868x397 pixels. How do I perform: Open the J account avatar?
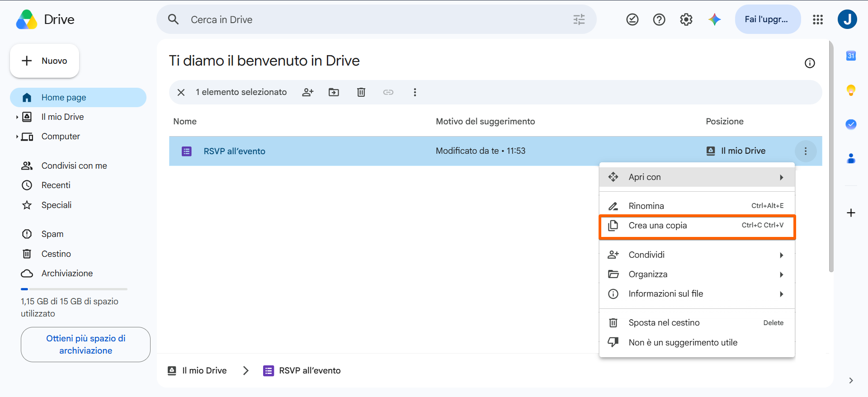[x=847, y=19]
